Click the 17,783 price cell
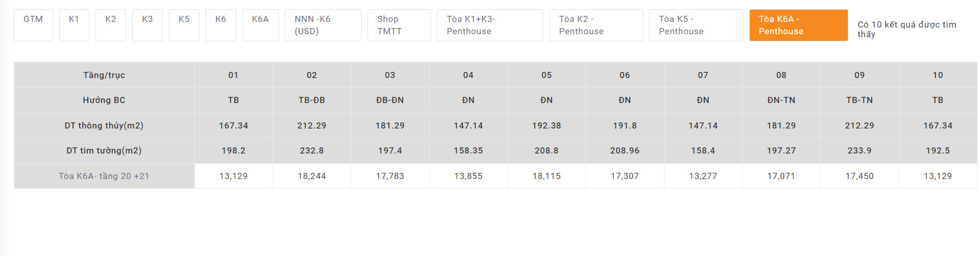 pos(390,176)
